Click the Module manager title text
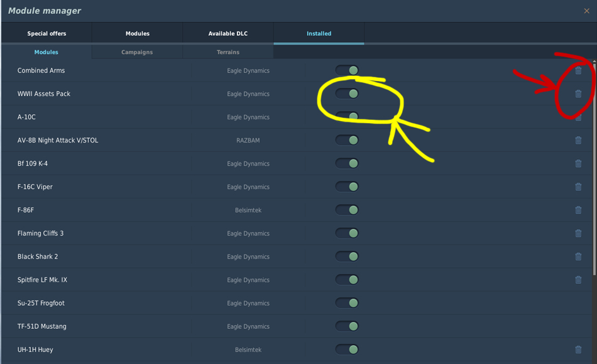The width and height of the screenshot is (597, 364). click(45, 11)
